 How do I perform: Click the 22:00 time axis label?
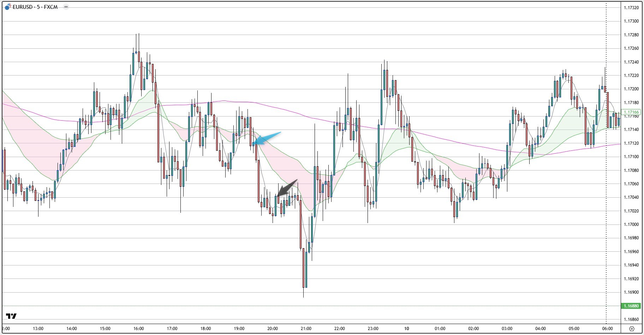340,329
